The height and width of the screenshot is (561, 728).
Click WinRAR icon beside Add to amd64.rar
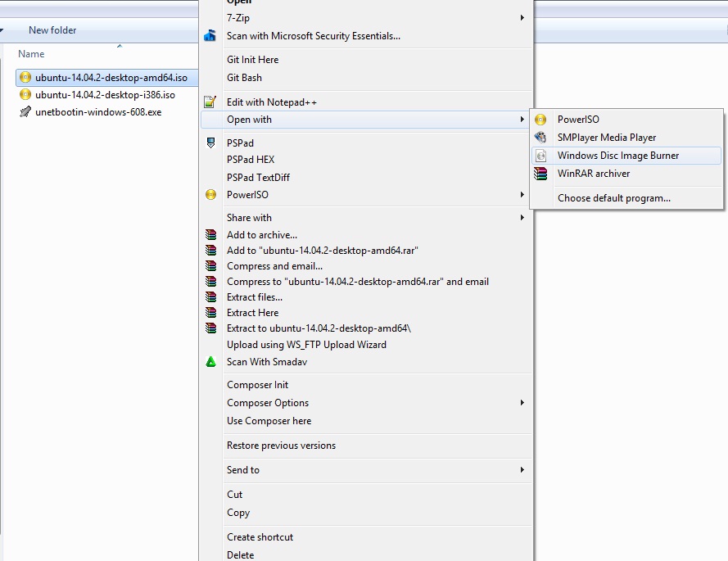click(x=210, y=251)
